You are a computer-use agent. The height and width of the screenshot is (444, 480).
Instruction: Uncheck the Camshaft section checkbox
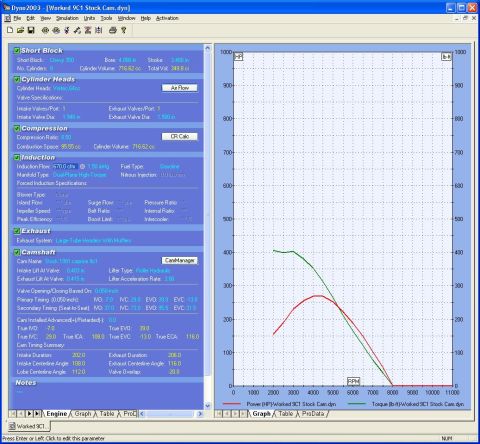coord(17,252)
